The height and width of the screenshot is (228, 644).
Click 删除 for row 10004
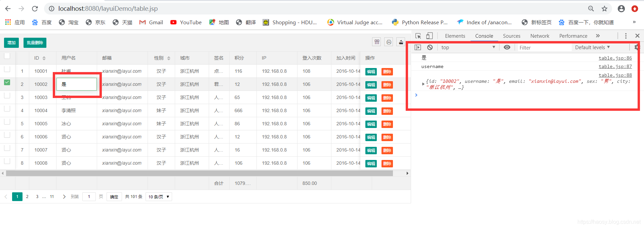pos(387,111)
